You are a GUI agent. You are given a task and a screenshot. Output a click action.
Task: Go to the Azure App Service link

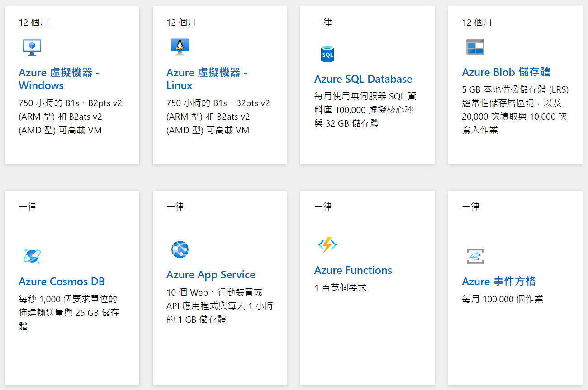point(211,275)
